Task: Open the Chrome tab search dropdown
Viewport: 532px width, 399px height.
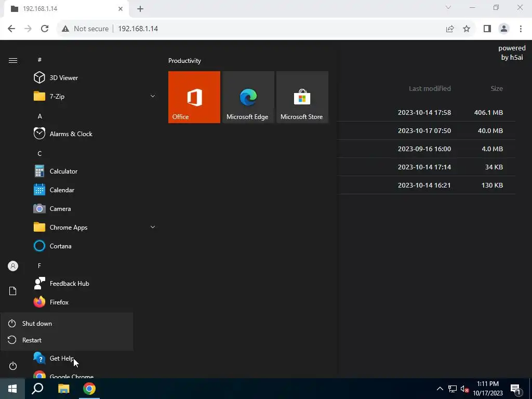Action: [x=448, y=7]
